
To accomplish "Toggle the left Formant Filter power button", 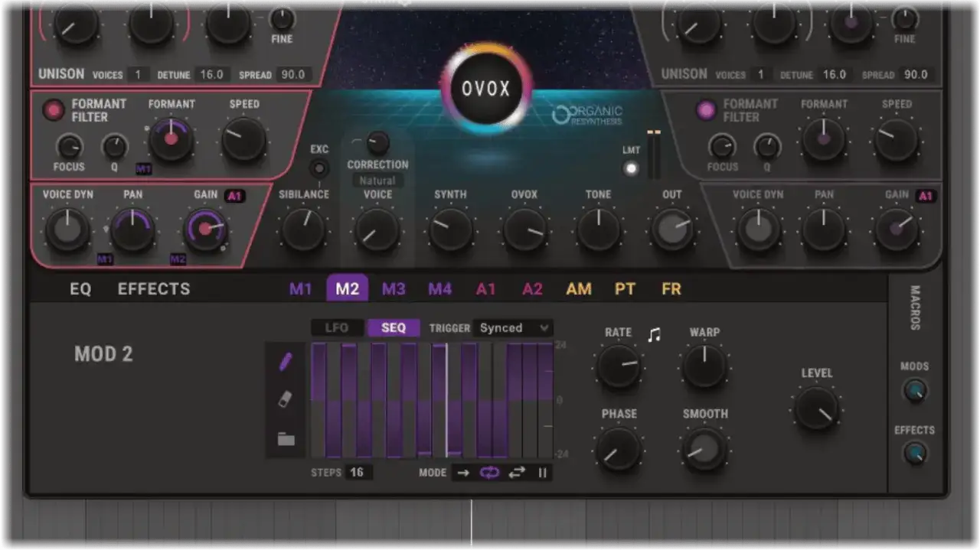I will coord(54,110).
